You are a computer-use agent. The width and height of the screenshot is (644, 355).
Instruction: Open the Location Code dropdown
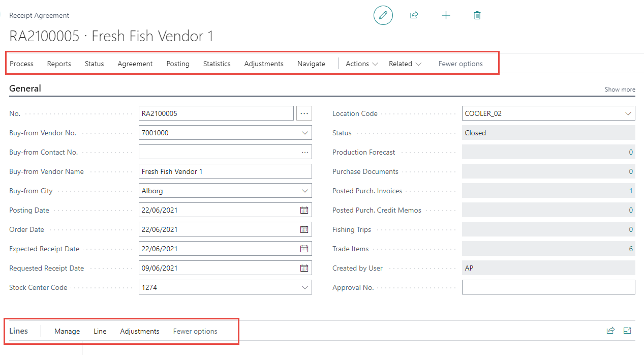628,113
